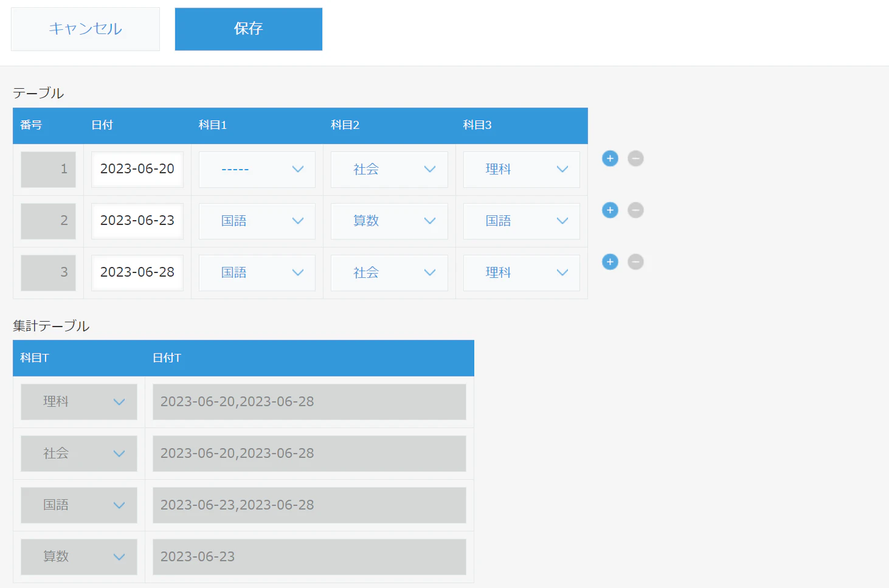Click 日付T field in the 算数 row
Viewport: 889px width, 588px height.
pos(310,557)
